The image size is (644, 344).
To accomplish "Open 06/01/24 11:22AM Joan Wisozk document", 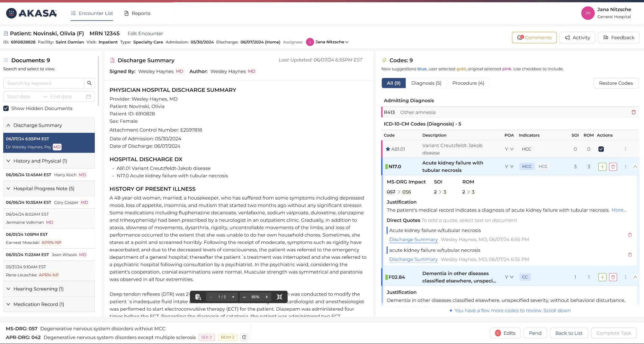I will (49, 255).
